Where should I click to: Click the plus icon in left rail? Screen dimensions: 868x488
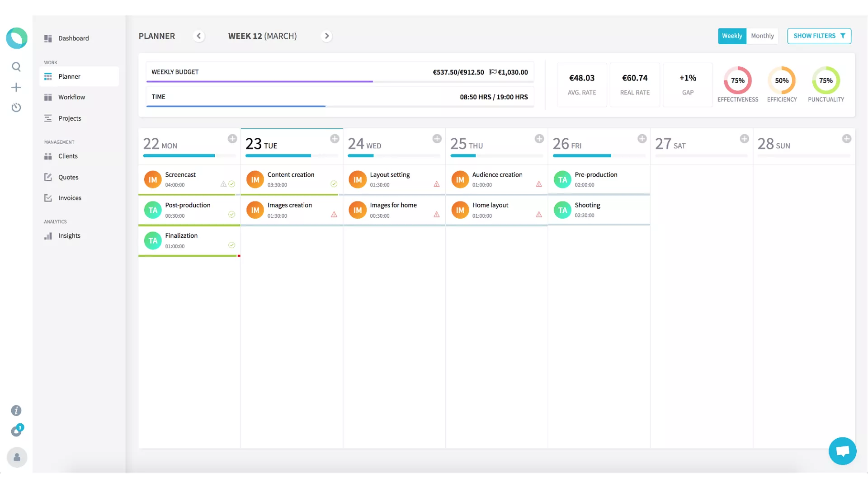[16, 87]
